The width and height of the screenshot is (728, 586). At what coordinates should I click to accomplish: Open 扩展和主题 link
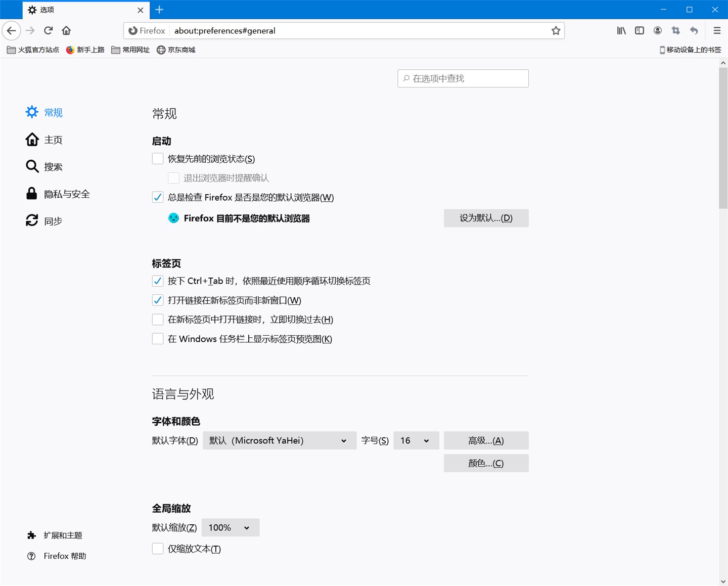(63, 535)
